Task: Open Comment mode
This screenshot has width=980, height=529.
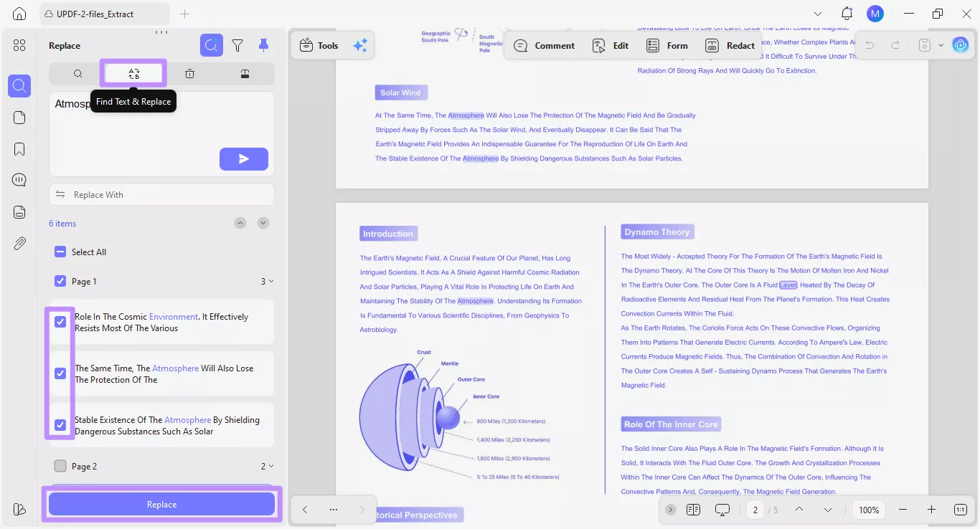Action: (x=545, y=45)
